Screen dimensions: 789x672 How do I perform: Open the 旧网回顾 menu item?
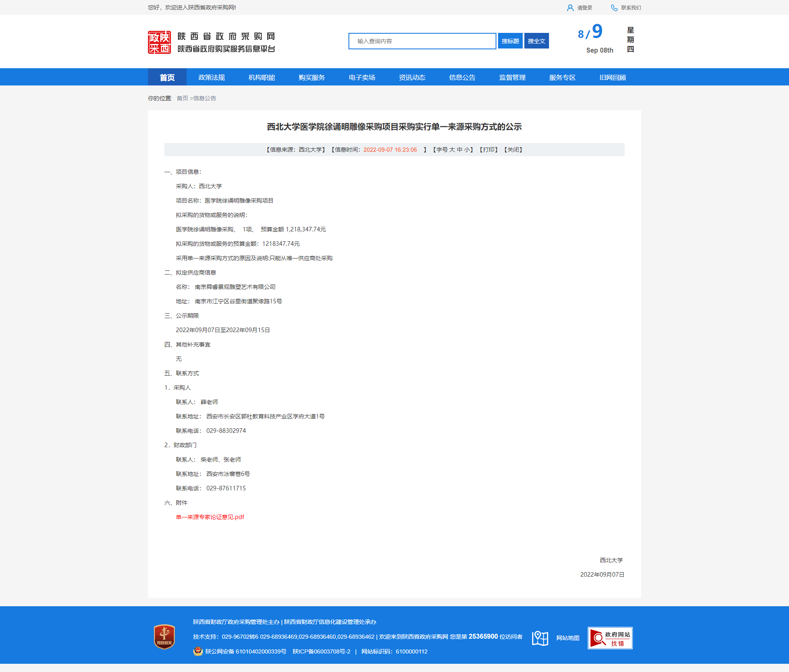pyautogui.click(x=612, y=77)
